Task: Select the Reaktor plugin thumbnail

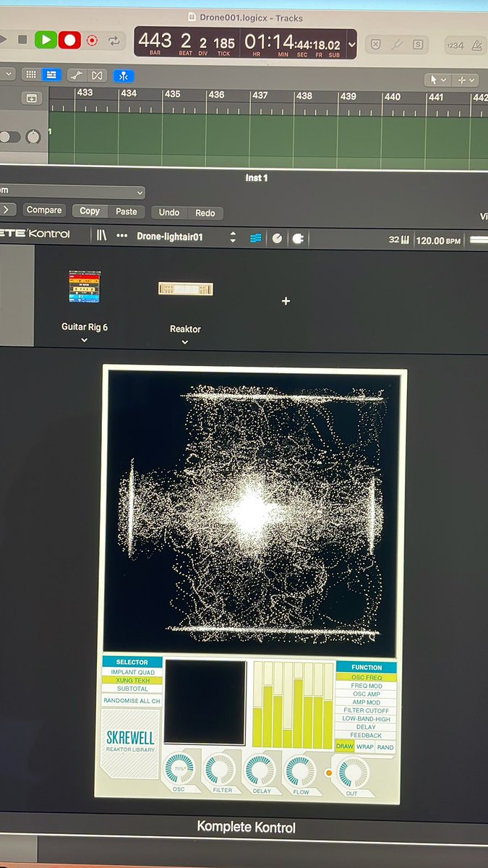Action: 185,289
